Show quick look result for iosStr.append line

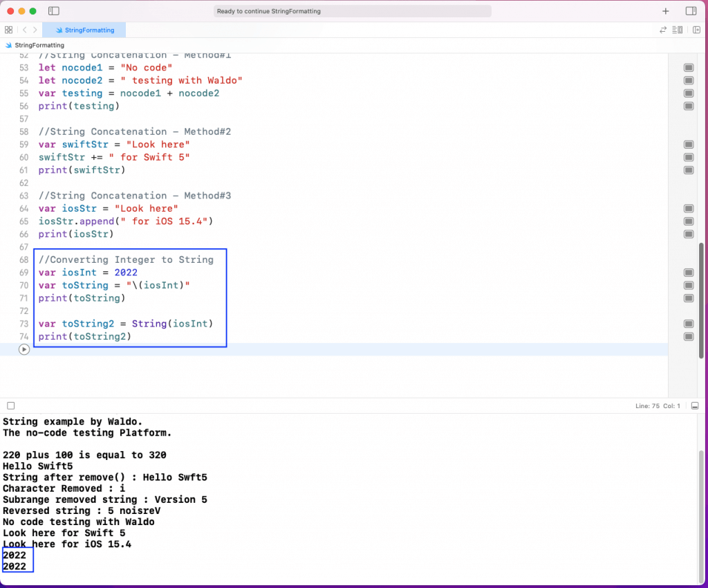[689, 221]
